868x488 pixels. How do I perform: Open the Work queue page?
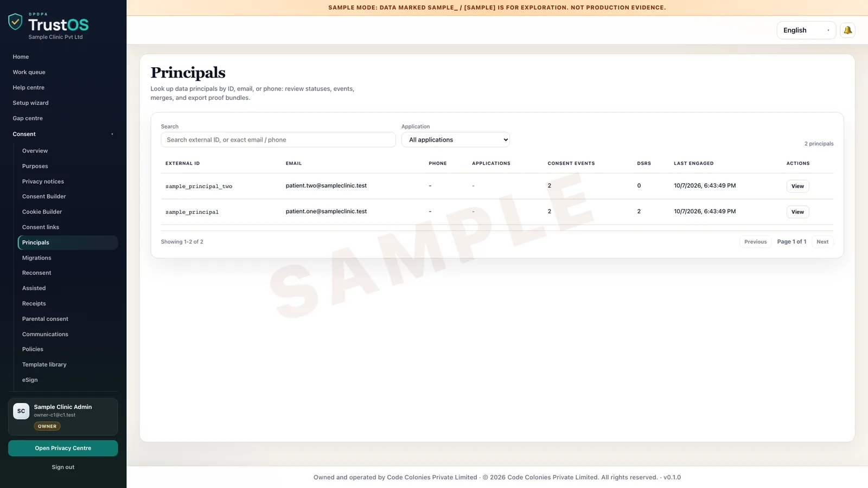click(x=29, y=72)
